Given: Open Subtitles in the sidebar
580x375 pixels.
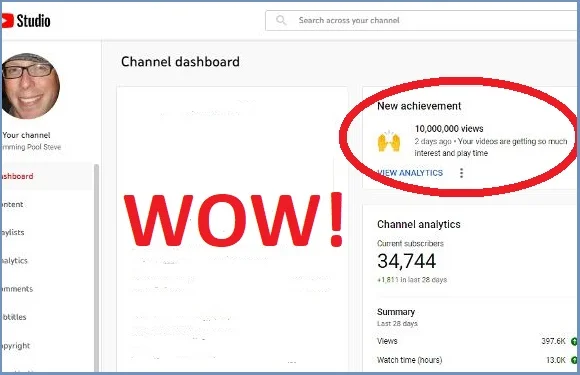Looking at the screenshot, I should [x=14, y=317].
